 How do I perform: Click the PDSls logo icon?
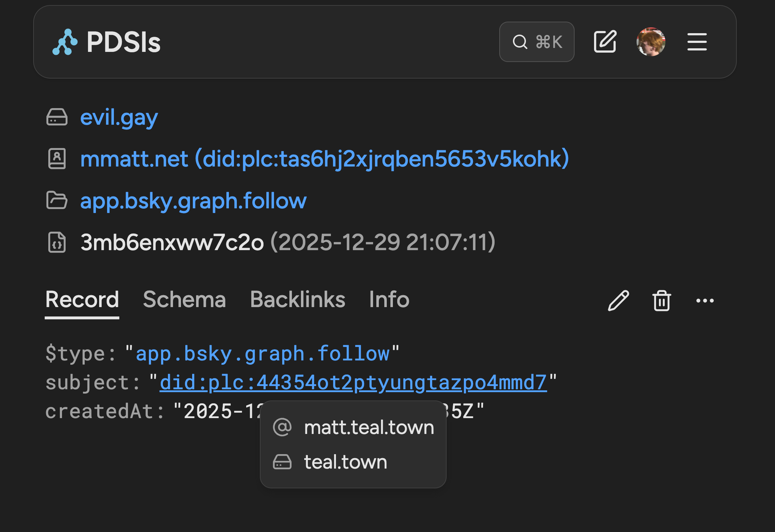coord(65,42)
